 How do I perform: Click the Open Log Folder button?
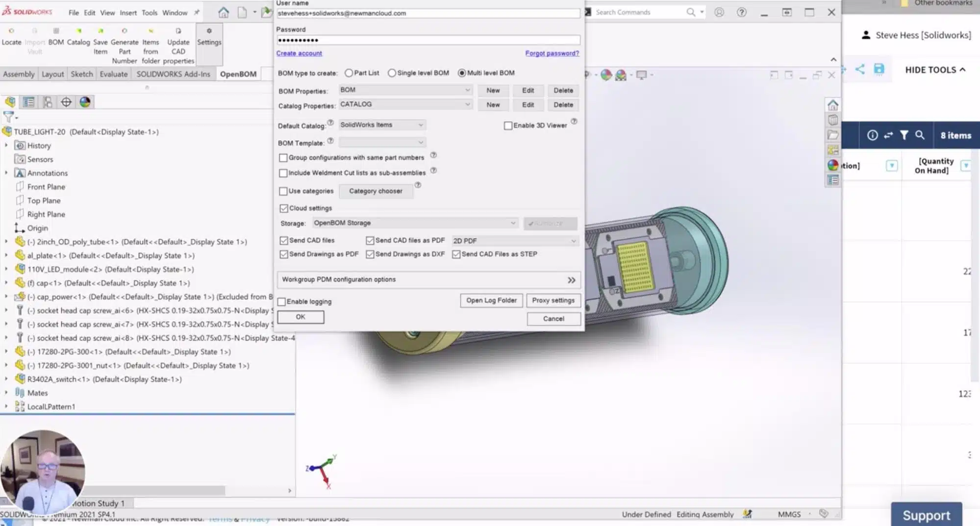(x=492, y=301)
